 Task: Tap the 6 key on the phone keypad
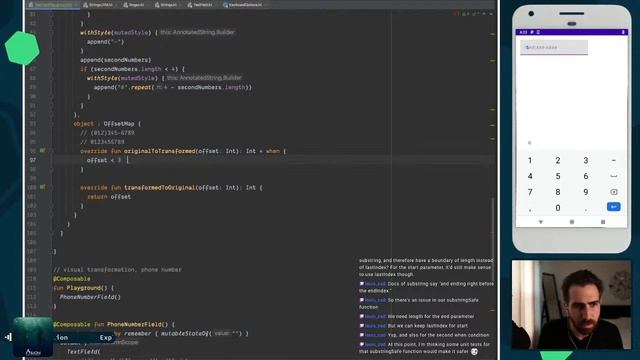click(x=586, y=176)
